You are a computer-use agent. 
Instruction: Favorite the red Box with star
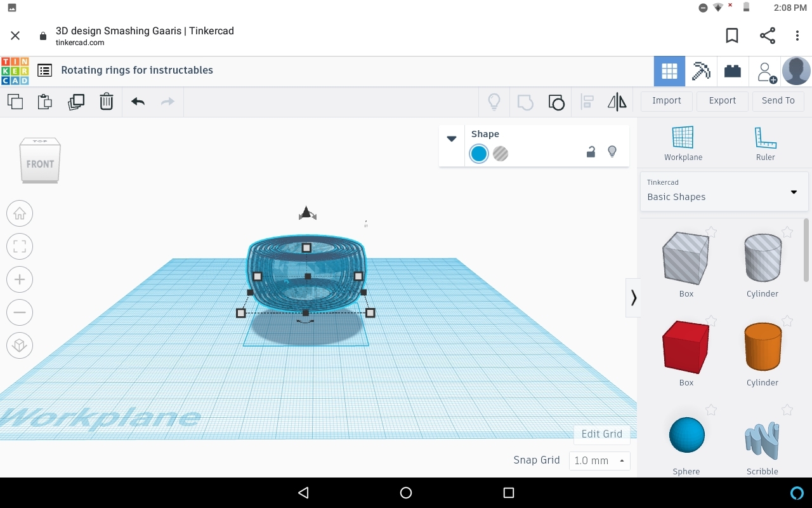711,321
